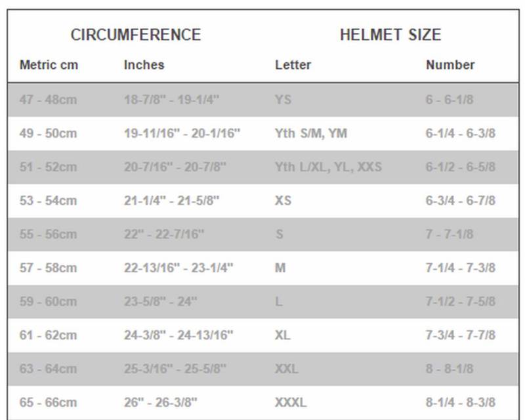The height and width of the screenshot is (420, 525).
Task: Select the XL letter size cell
Action: point(283,335)
